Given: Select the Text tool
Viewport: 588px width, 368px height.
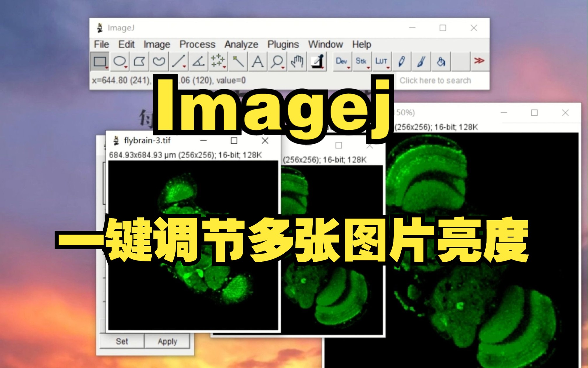Looking at the screenshot, I should [x=257, y=62].
